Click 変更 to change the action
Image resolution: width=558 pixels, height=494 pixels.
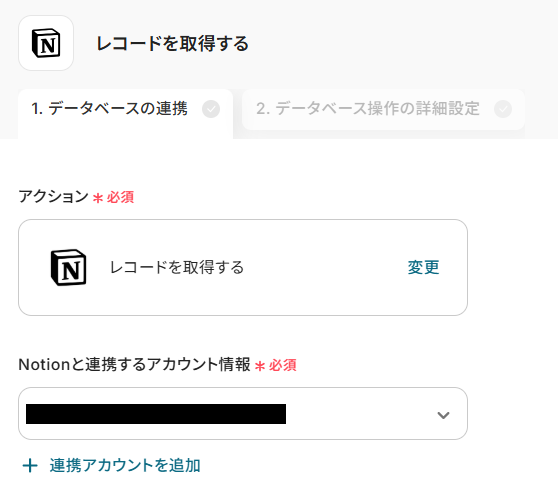point(423,267)
